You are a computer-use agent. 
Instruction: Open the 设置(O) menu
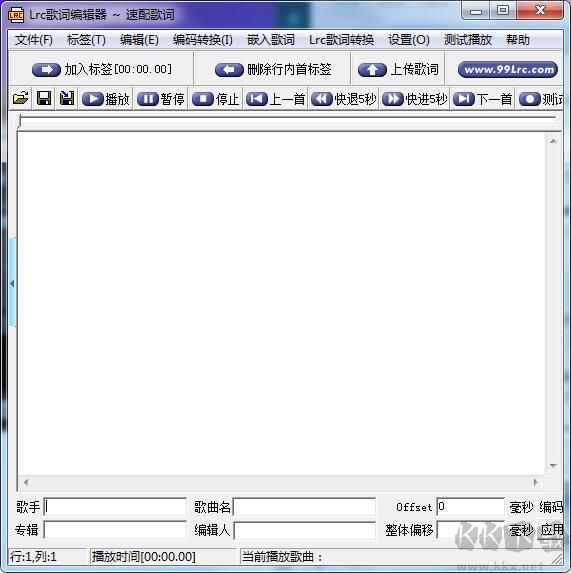[x=409, y=39]
